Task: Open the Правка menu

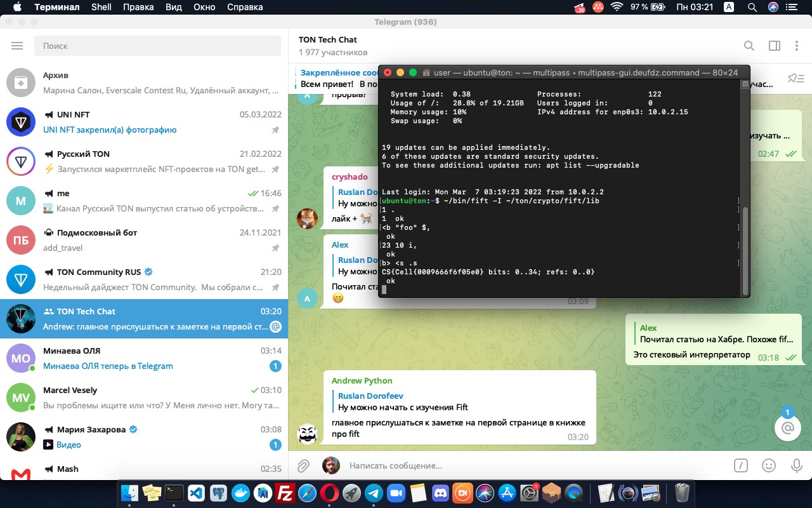Action: 138,7
